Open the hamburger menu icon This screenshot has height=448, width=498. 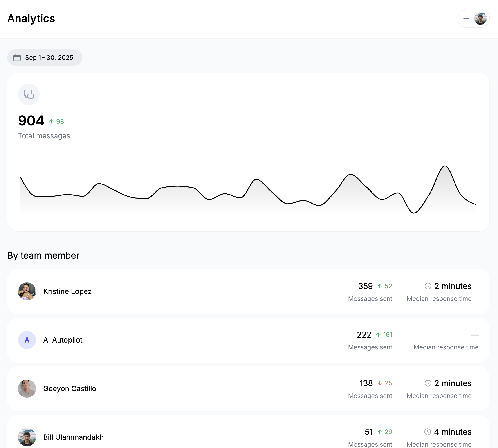pos(466,18)
